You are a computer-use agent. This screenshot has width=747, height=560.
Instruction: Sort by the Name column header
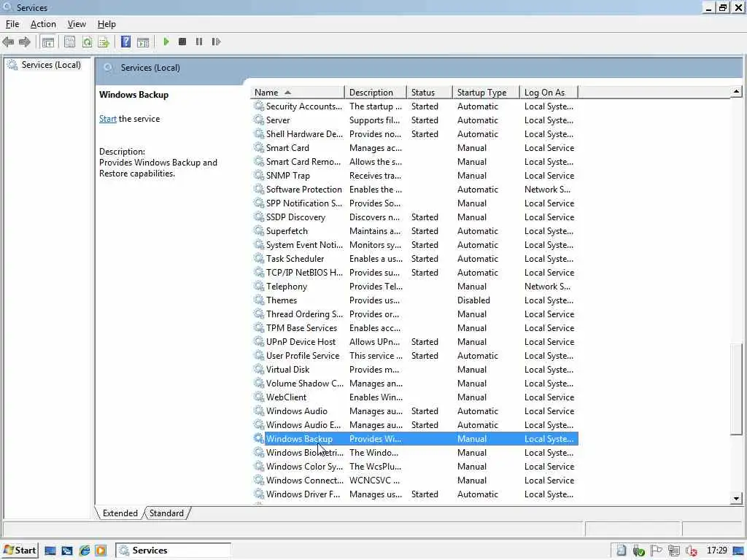298,93
